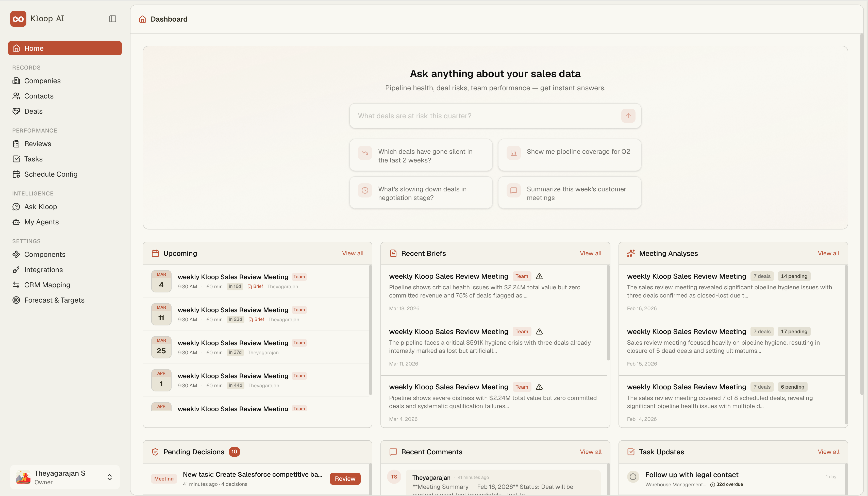Open Contacts from the sidebar

[39, 96]
